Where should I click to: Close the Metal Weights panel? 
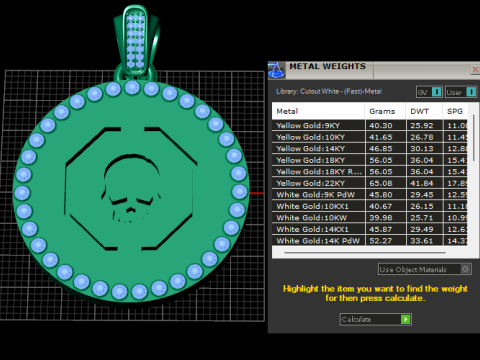475,70
